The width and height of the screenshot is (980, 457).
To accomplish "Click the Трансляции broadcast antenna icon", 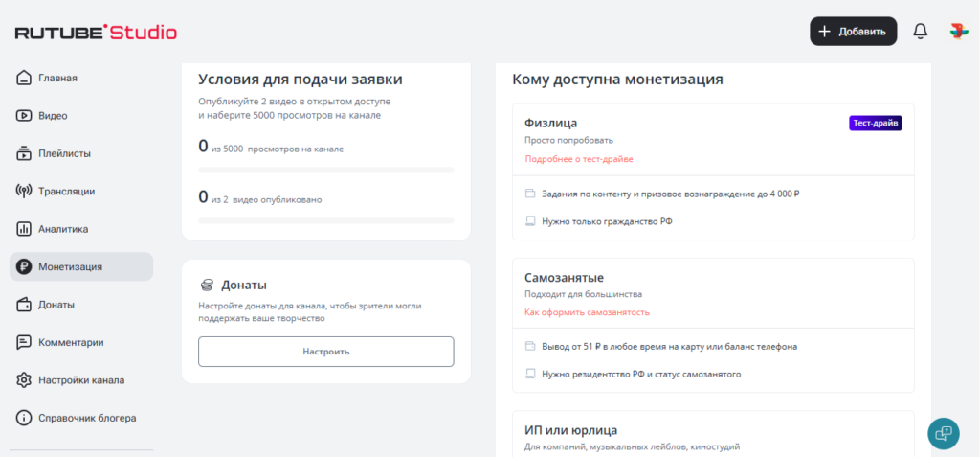I will (x=24, y=191).
